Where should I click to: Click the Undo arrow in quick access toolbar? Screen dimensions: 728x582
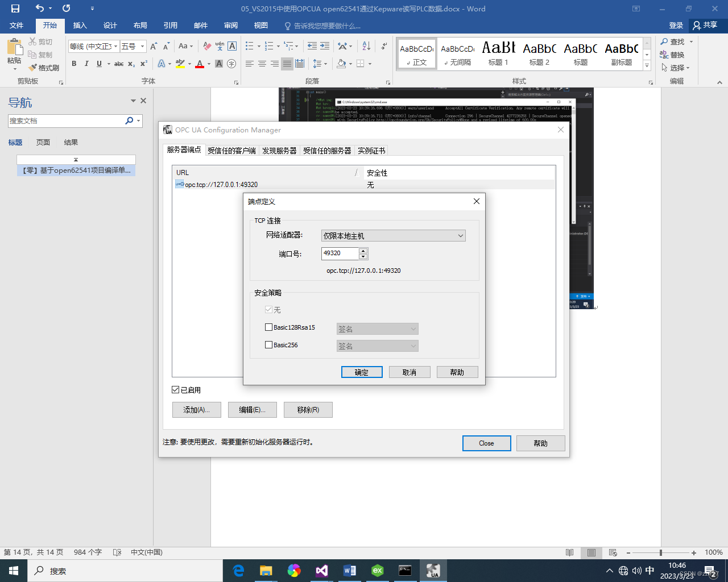pyautogui.click(x=39, y=9)
